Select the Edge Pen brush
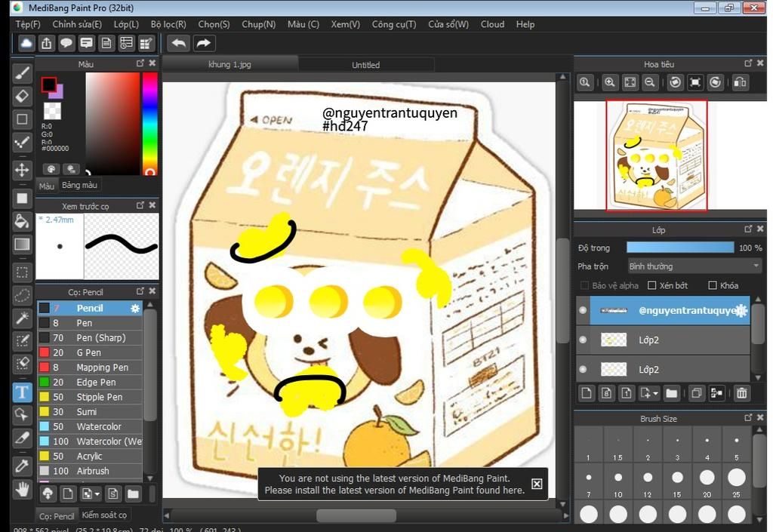 [90, 383]
